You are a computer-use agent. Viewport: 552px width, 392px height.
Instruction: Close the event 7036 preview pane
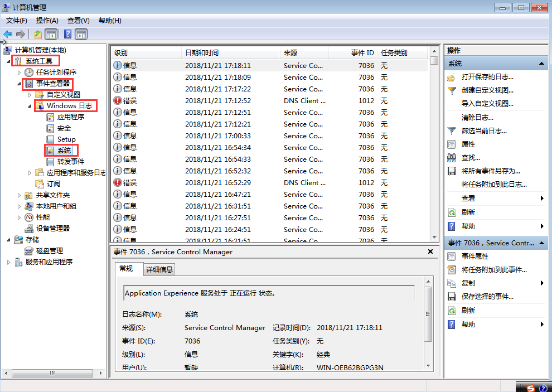click(x=430, y=252)
